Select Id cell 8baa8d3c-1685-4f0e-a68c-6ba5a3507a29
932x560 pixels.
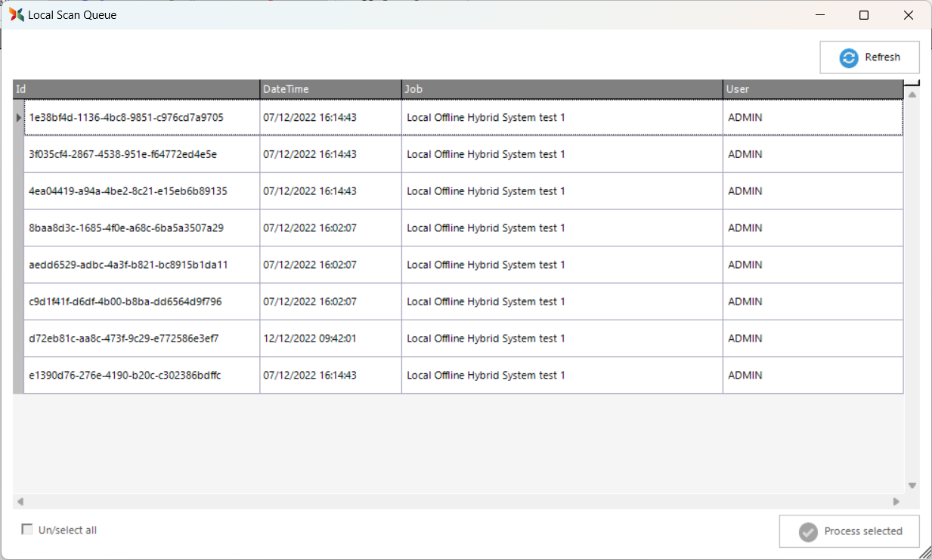pos(126,228)
